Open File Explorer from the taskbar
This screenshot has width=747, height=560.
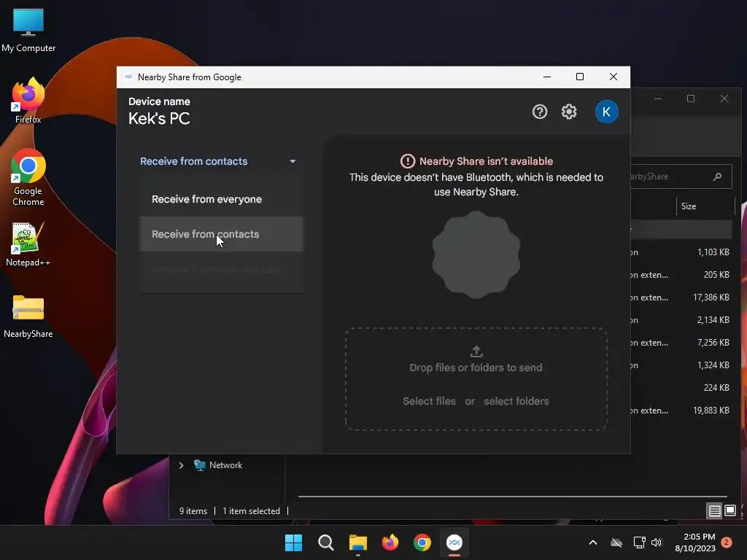coord(357,542)
